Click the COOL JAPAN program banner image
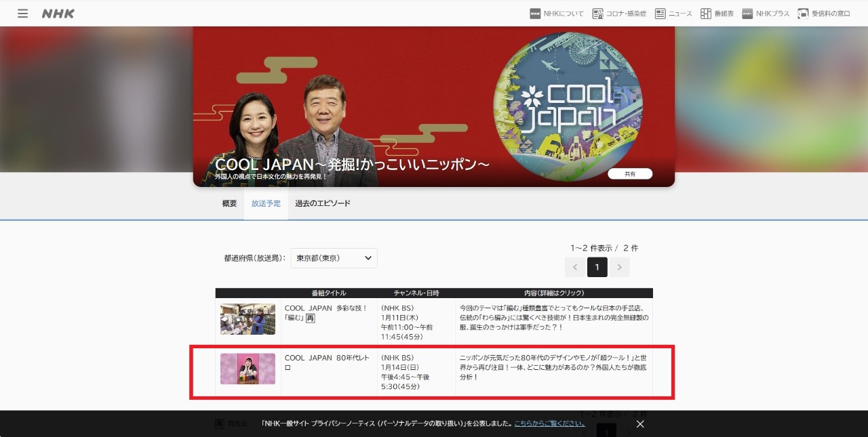This screenshot has width=868, height=437. click(434, 106)
